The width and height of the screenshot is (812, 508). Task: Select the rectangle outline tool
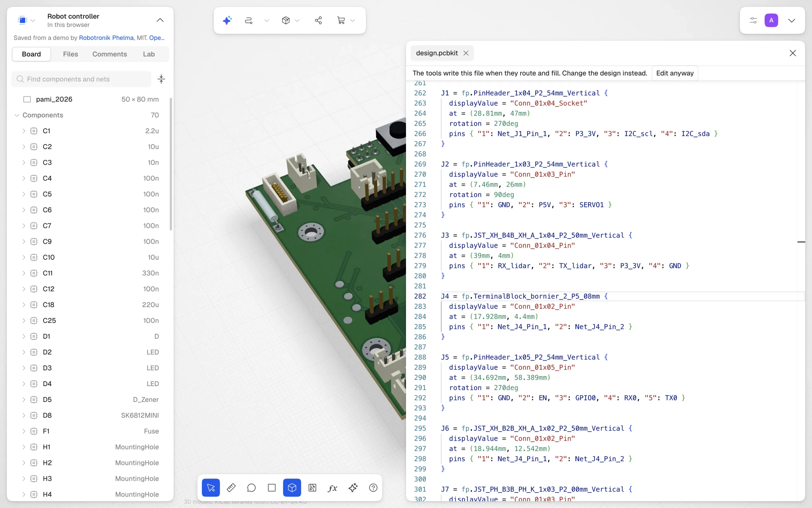coord(272,487)
